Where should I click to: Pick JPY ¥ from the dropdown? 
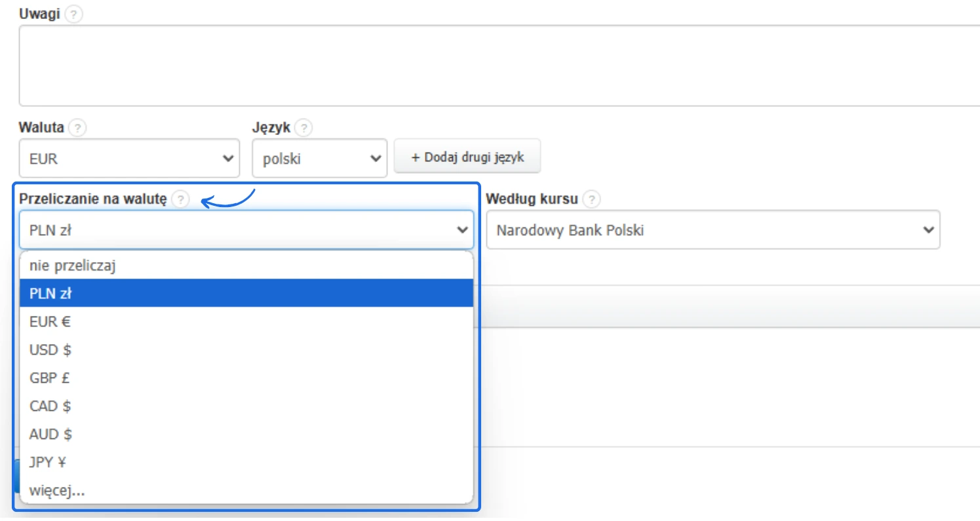(x=246, y=463)
